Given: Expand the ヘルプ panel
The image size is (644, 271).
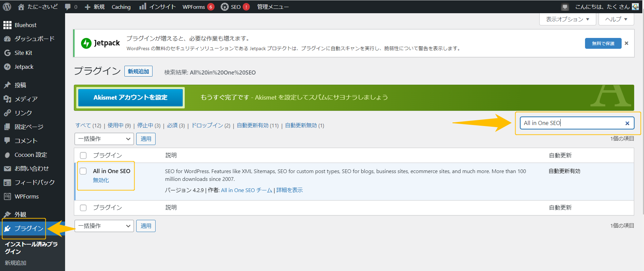Looking at the screenshot, I should click(616, 19).
